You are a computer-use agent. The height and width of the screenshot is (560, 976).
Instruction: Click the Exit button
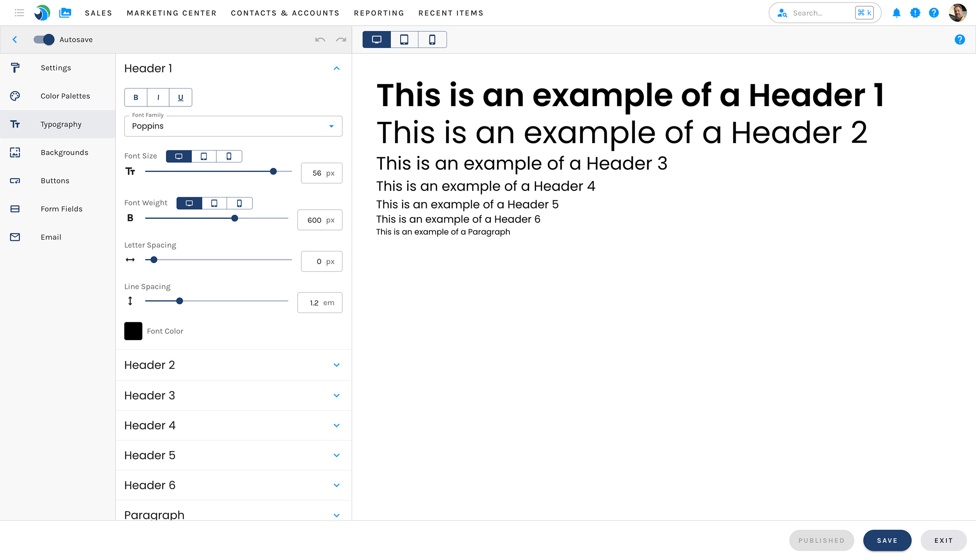pyautogui.click(x=943, y=540)
